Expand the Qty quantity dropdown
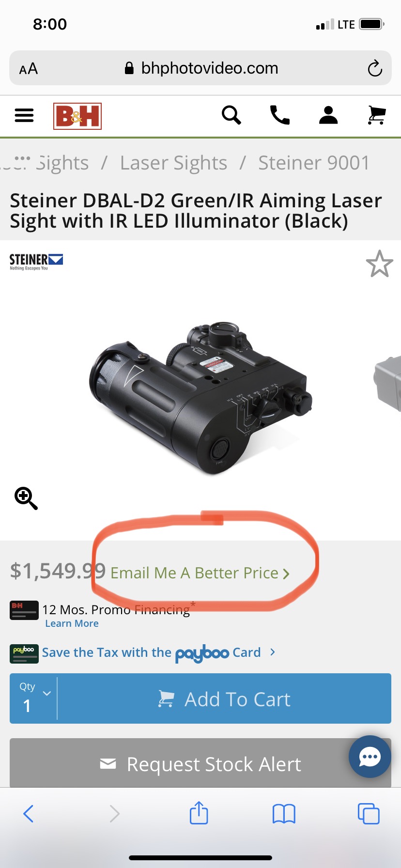The width and height of the screenshot is (401, 868). click(33, 698)
